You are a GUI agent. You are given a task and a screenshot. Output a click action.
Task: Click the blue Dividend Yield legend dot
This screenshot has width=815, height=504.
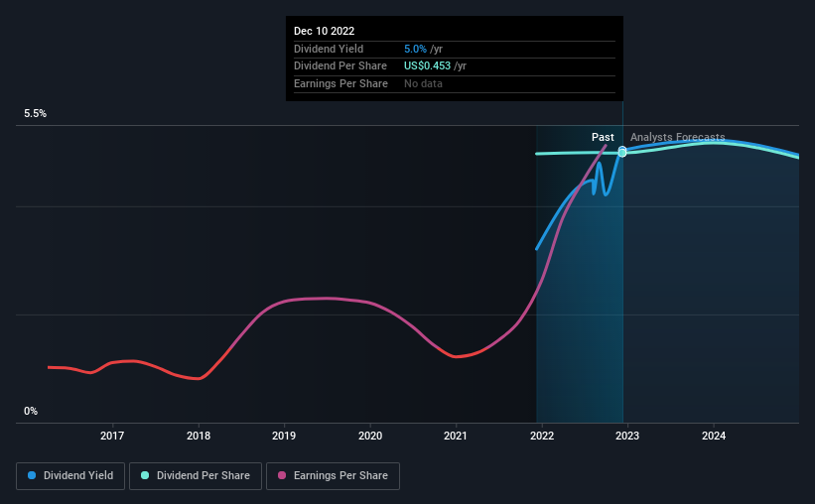[32, 475]
